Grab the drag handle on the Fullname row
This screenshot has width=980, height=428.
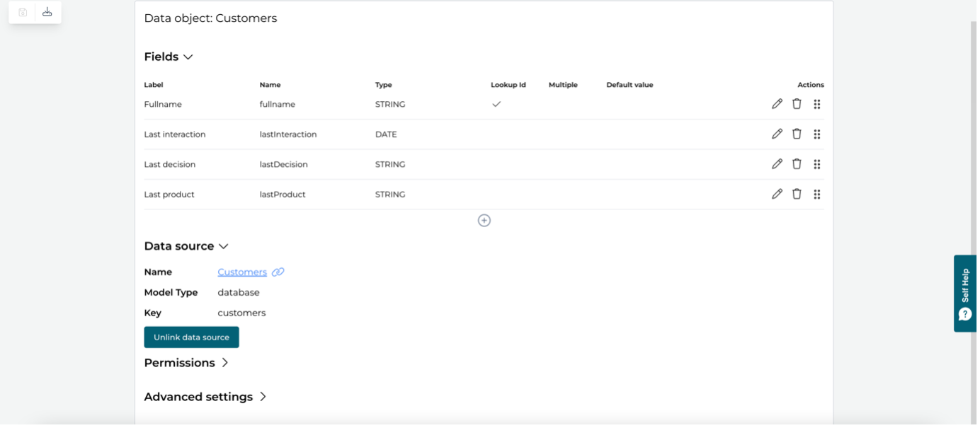(x=816, y=103)
